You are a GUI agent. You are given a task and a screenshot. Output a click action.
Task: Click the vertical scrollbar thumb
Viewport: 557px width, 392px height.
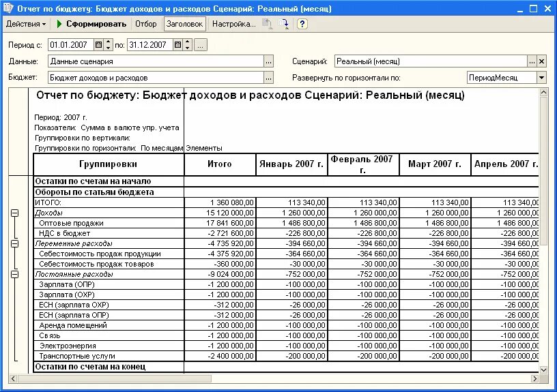pos(543,171)
